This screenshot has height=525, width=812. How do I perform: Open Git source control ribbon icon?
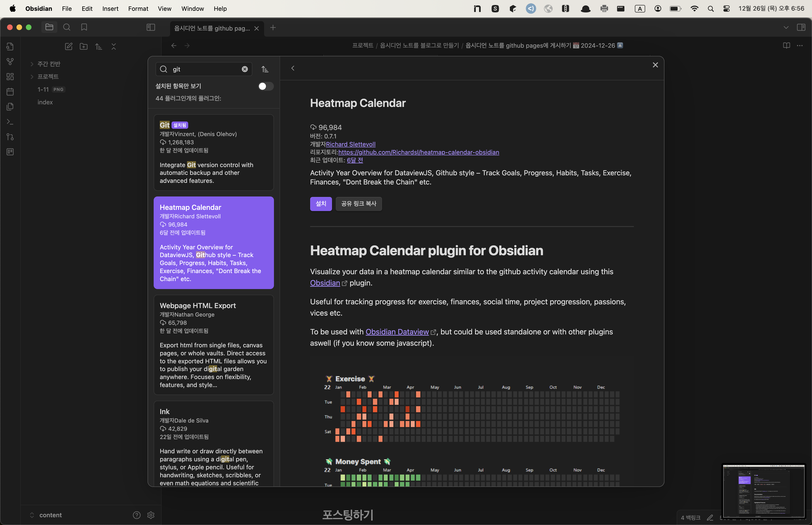(10, 137)
